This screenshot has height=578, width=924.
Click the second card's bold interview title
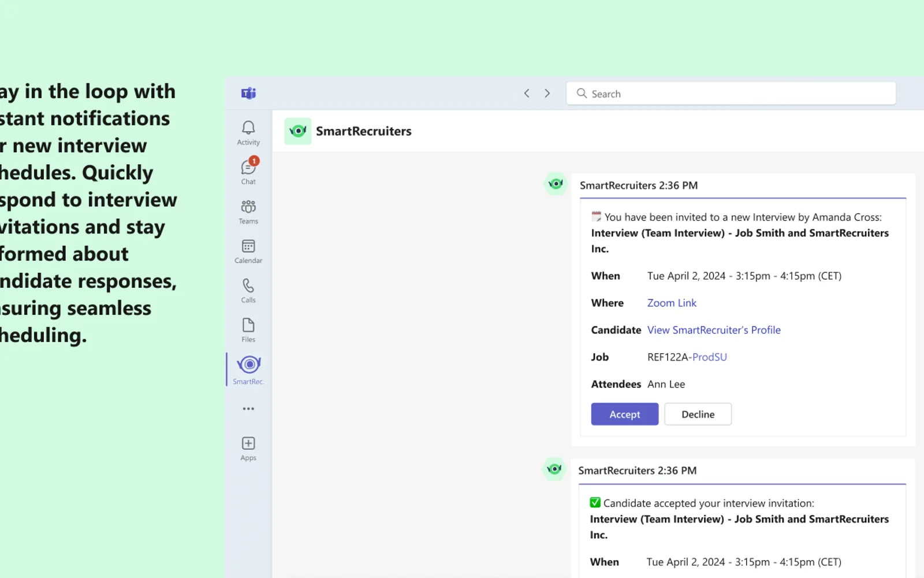tap(739, 527)
